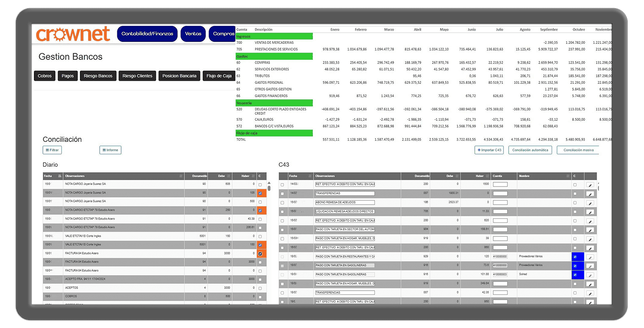Sort C43 table by Nombre column icon

pos(568,176)
